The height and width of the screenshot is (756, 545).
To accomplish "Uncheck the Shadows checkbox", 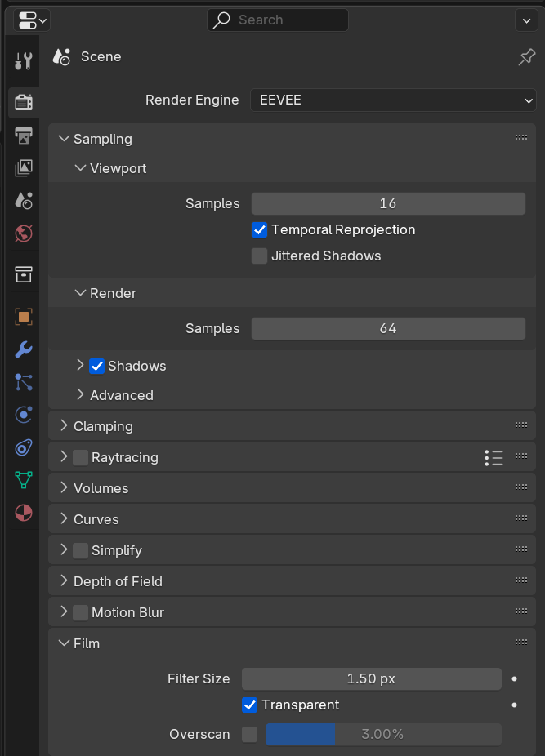I will coord(96,367).
